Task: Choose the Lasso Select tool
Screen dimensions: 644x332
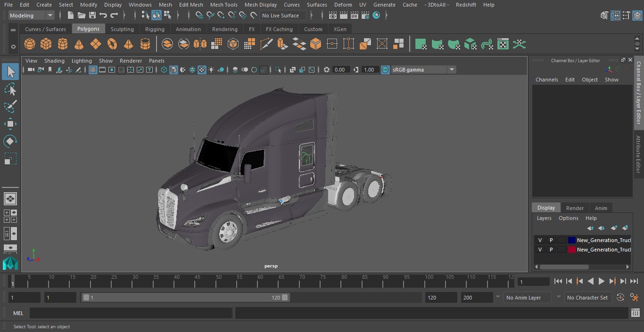Action: point(10,89)
